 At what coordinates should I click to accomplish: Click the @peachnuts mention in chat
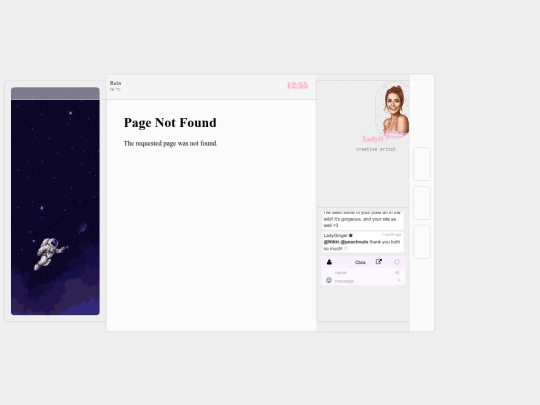pyautogui.click(x=354, y=242)
